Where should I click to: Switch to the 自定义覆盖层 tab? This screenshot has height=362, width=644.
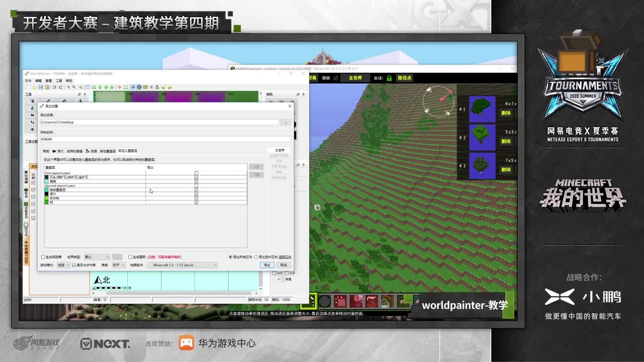[128, 151]
